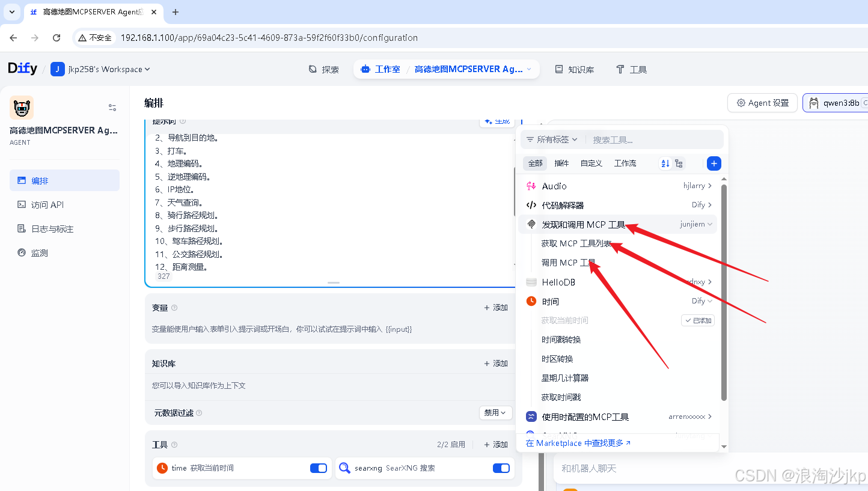Open the 元数据过滤 禁用 dropdown
Image resolution: width=868 pixels, height=491 pixels.
496,413
